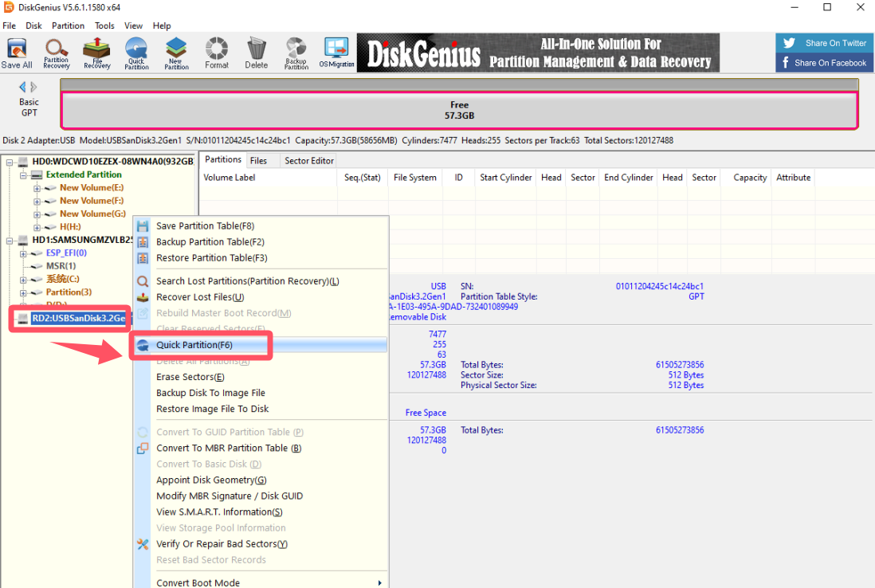Click the Quick Partition toolbar icon
Screen dimensions: 875x588
tap(137, 53)
